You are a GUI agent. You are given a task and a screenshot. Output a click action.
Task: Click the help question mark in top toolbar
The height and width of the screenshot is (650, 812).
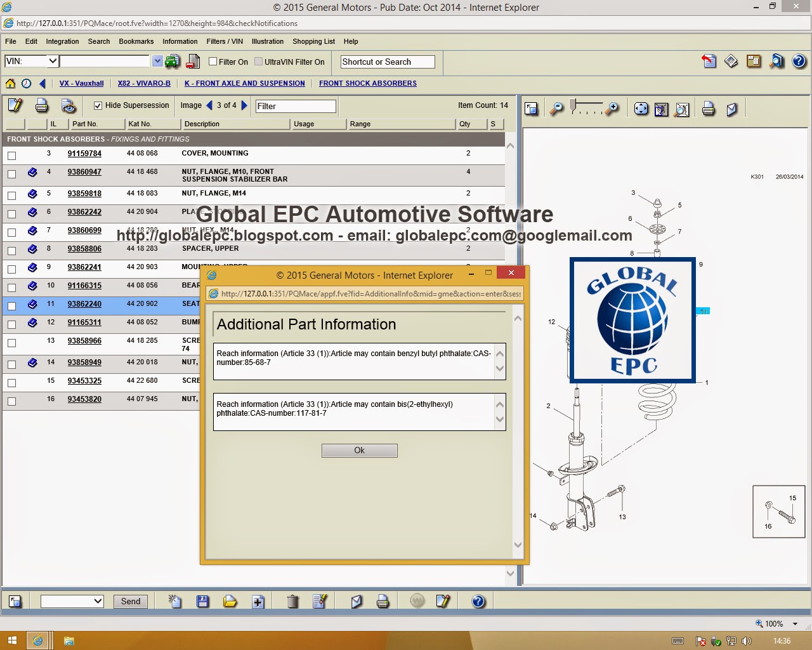(799, 61)
